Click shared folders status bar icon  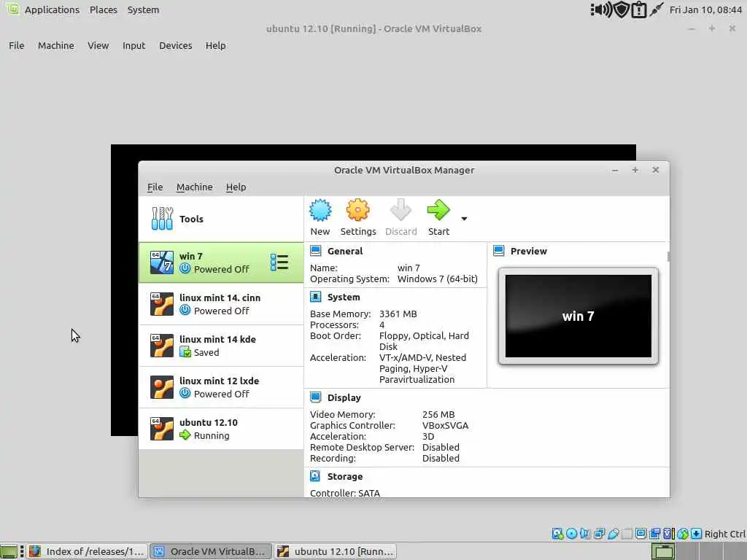click(627, 534)
